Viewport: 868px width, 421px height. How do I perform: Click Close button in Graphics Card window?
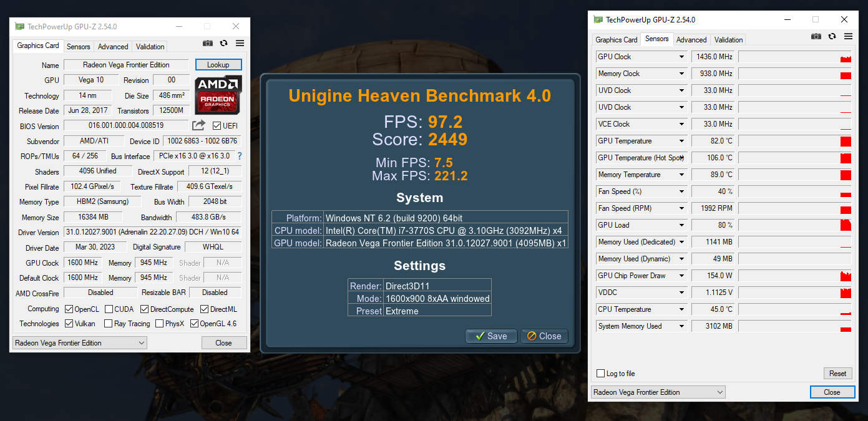click(x=223, y=343)
